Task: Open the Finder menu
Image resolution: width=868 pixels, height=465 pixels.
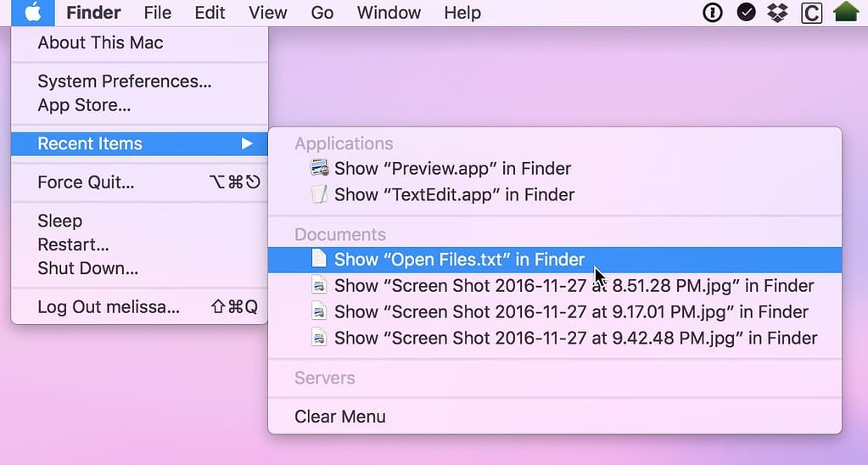Action: [93, 13]
